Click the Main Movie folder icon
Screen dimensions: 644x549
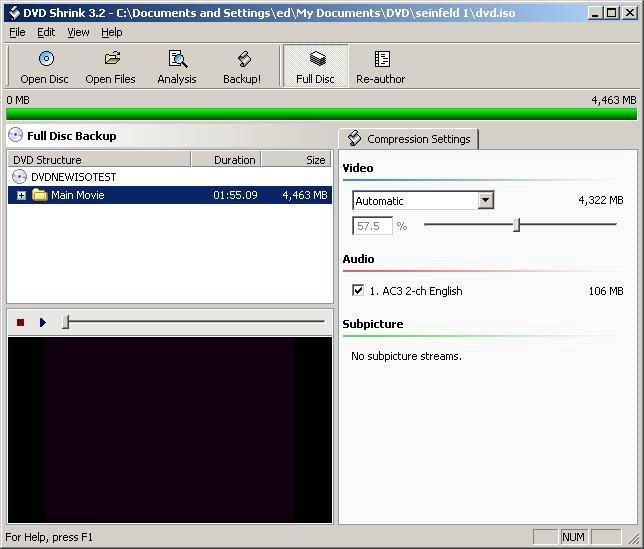[40, 195]
